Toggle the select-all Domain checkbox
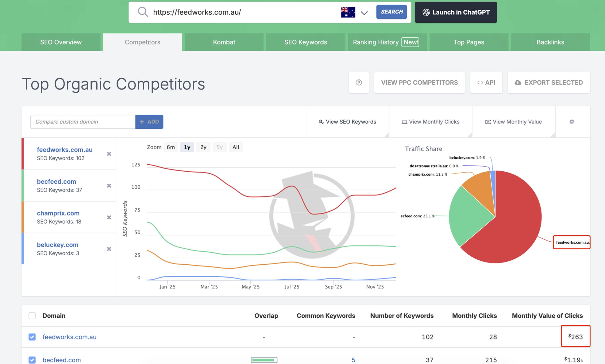 pyautogui.click(x=32, y=316)
